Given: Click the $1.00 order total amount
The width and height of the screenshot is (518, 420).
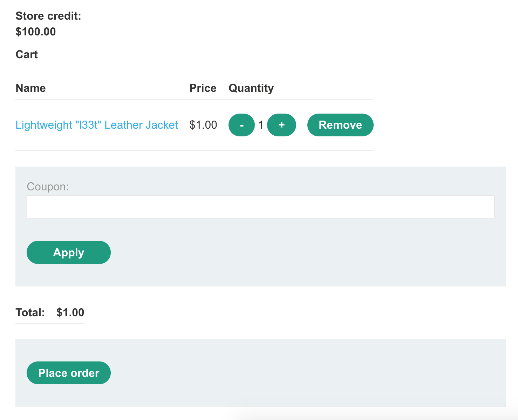Looking at the screenshot, I should coord(70,313).
